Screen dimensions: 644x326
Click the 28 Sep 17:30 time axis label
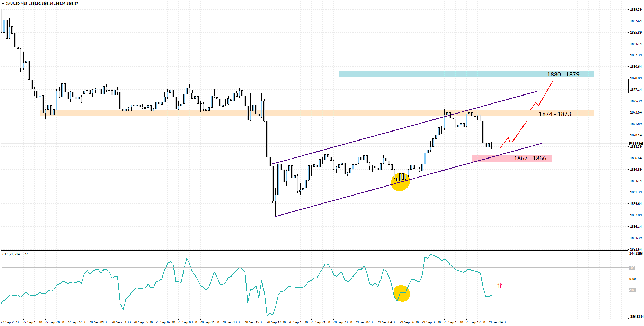tap(276, 322)
